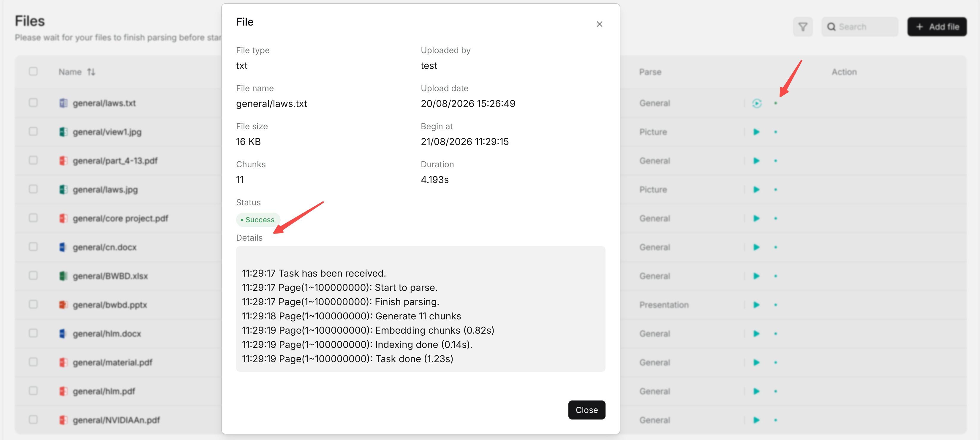
Task: Open the general/bwbd.pptx file name
Action: point(110,305)
